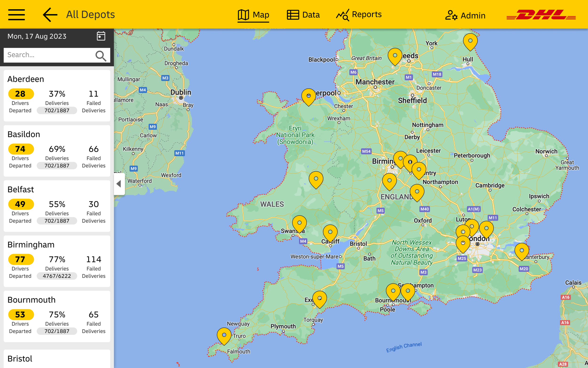Select the map pin near Hull
Image resolution: width=588 pixels, height=368 pixels.
(x=470, y=41)
